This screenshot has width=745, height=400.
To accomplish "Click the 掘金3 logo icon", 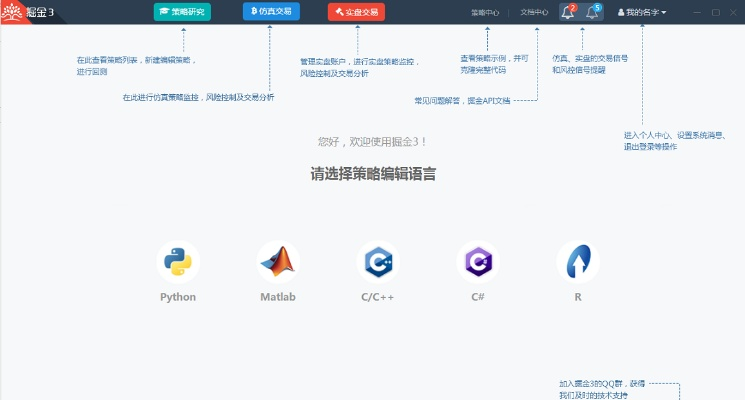I will point(12,12).
